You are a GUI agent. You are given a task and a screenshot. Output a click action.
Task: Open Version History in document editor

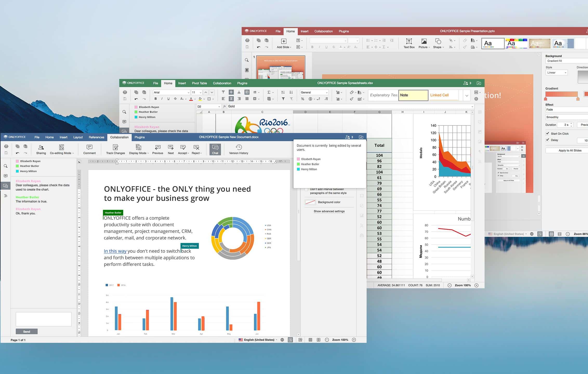click(239, 150)
